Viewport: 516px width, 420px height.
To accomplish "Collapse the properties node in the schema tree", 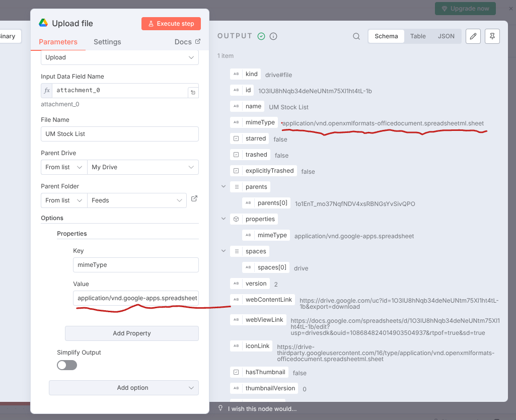I will click(223, 219).
